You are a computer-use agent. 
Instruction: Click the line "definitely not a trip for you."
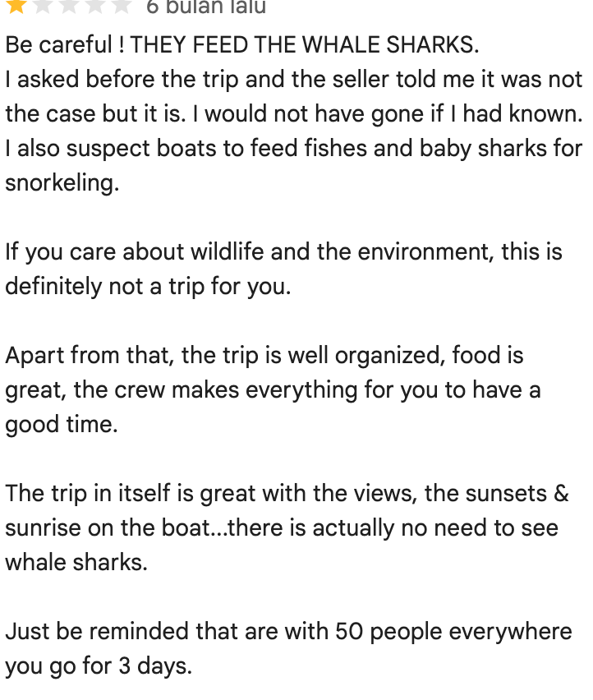(x=148, y=286)
